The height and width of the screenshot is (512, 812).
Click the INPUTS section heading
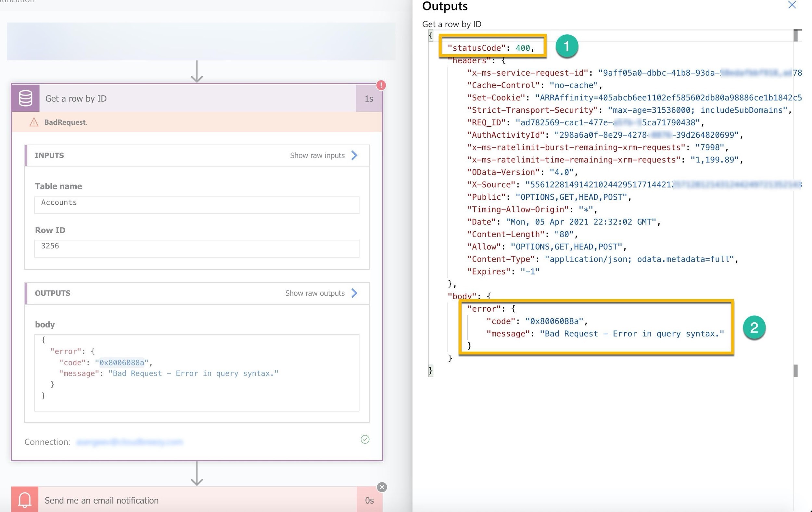click(x=49, y=156)
